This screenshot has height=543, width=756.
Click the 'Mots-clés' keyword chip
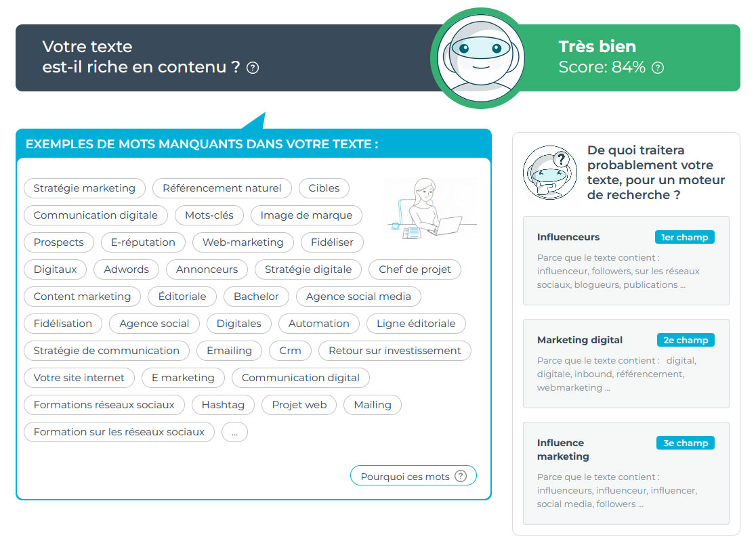tap(209, 215)
